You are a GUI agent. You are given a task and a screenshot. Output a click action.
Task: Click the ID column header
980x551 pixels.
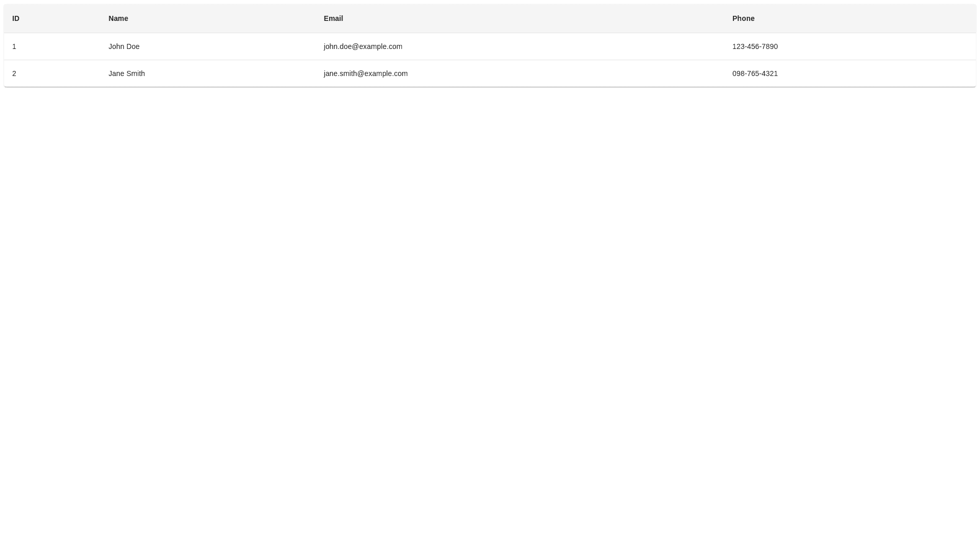click(x=16, y=18)
